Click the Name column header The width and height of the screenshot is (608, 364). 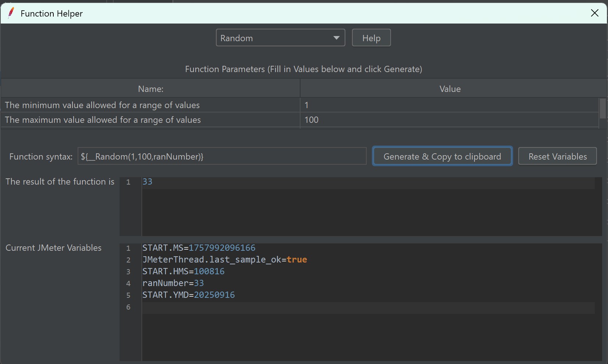click(150, 89)
